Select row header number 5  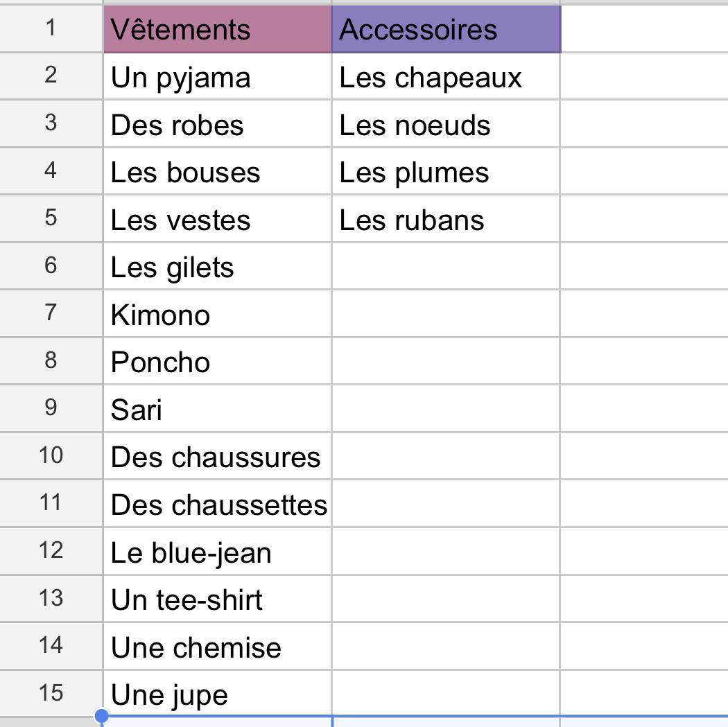click(x=51, y=218)
